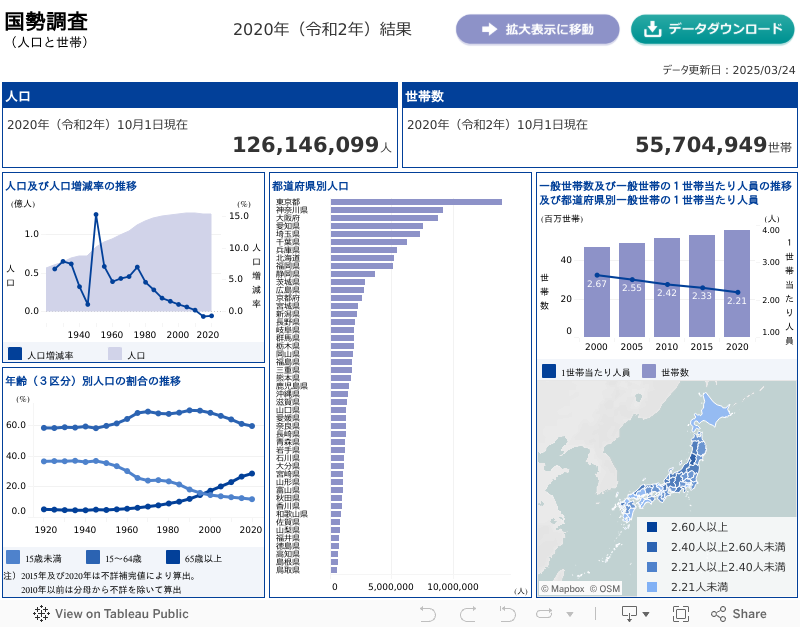This screenshot has height=627, width=800.
Task: Open the OSM attribution link on map
Action: tap(609, 589)
